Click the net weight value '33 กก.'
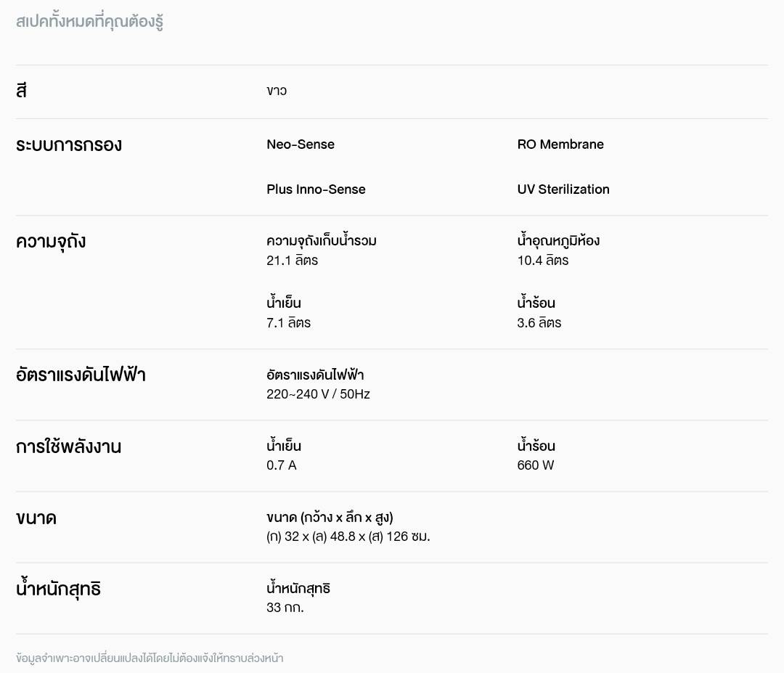The height and width of the screenshot is (673, 784). pos(285,608)
